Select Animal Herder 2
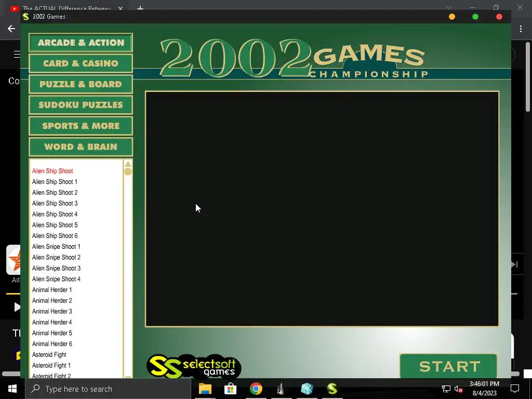Screen dimensions: 532x399 click(x=52, y=301)
